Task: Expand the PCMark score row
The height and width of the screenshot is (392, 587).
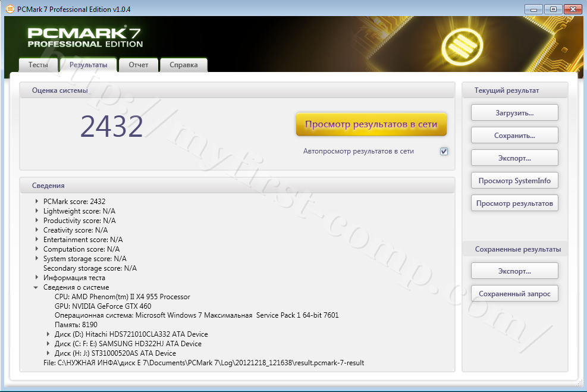Action: pos(37,201)
